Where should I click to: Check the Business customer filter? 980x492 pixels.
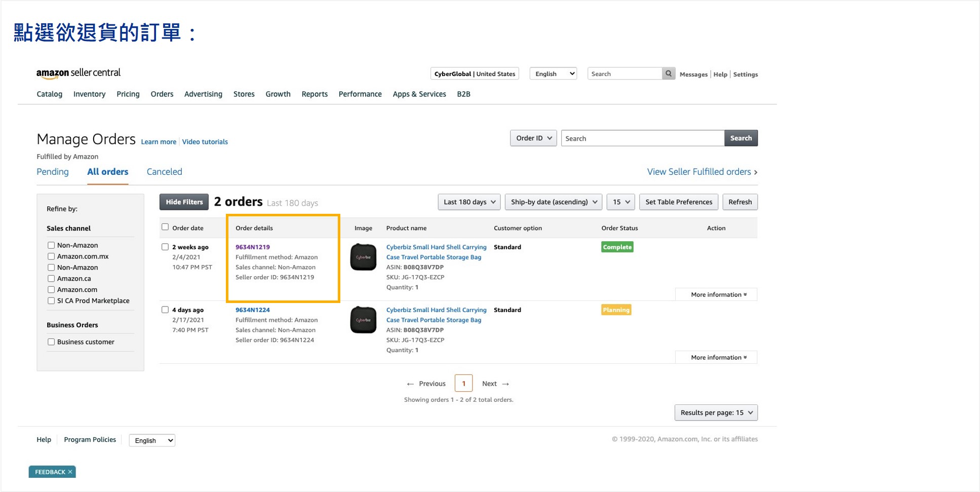click(51, 342)
